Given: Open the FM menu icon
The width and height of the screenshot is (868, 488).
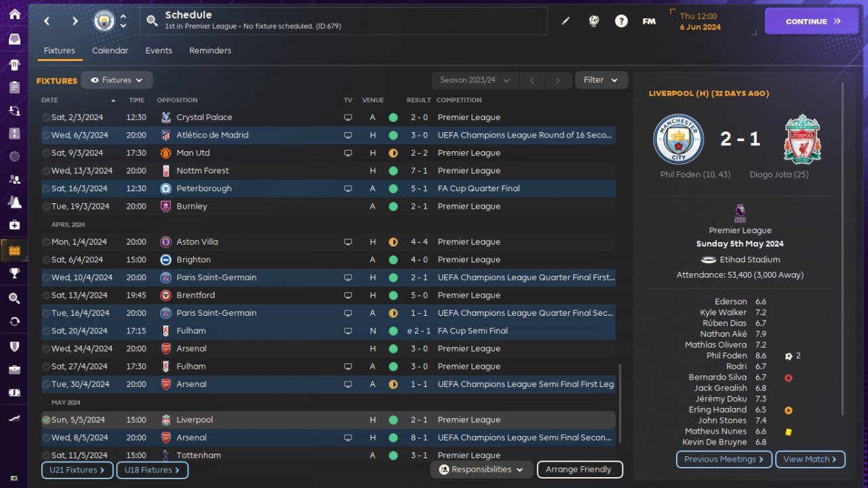Looking at the screenshot, I should (x=649, y=21).
